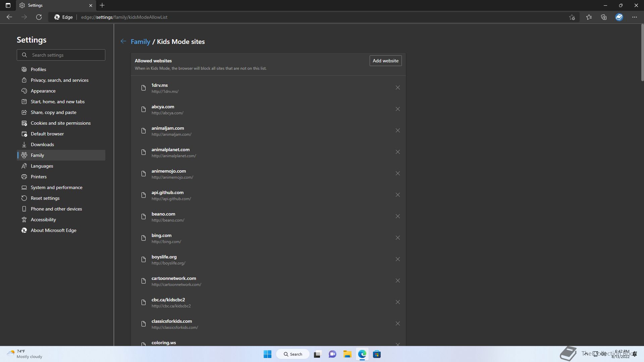Open the Family breadcrumb link
644x362 pixels.
[x=140, y=42]
